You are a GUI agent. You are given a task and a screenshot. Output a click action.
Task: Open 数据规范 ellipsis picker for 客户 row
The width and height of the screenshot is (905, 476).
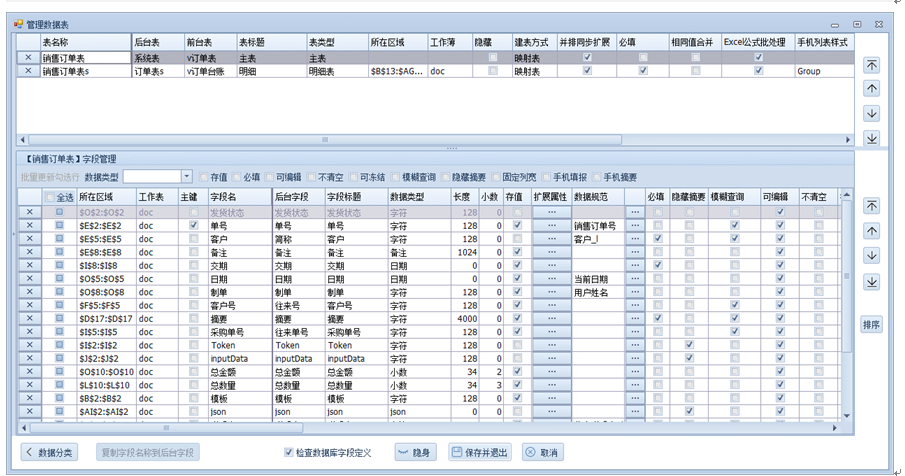(633, 239)
